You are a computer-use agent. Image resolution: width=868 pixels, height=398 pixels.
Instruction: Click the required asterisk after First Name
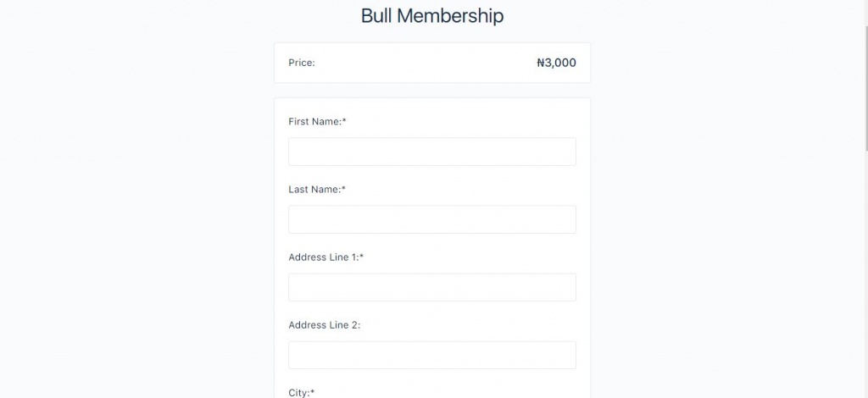[344, 120]
